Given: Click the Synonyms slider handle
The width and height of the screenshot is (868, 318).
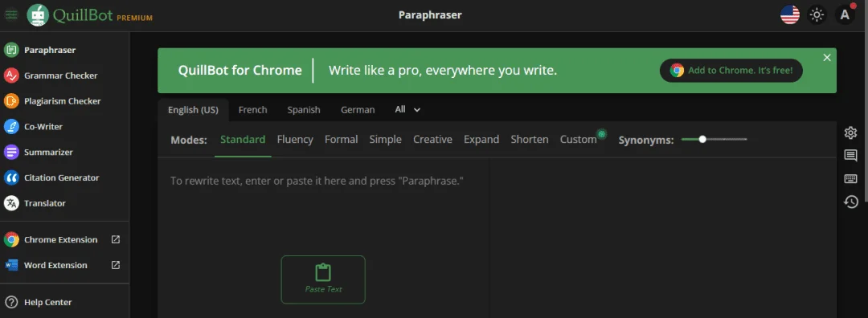Looking at the screenshot, I should pyautogui.click(x=702, y=140).
